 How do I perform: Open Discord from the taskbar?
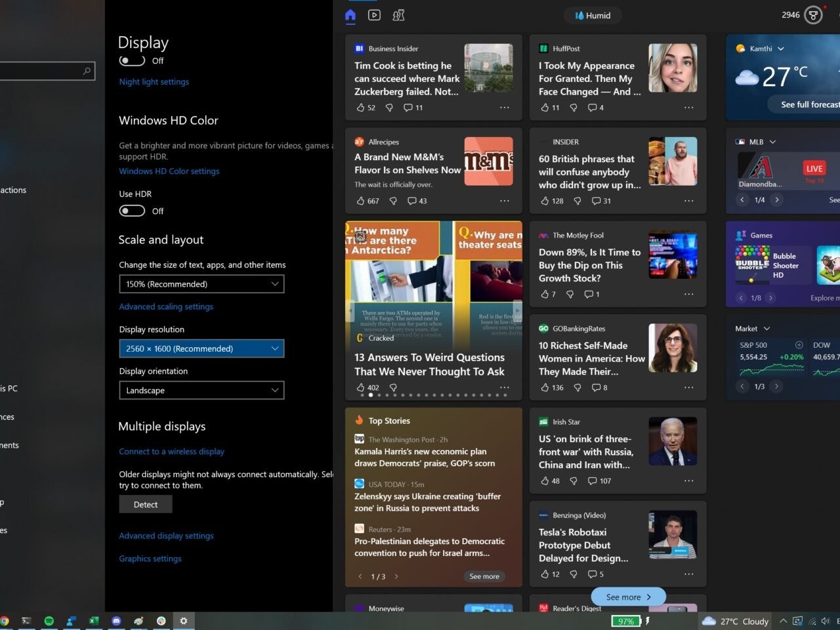point(116,620)
